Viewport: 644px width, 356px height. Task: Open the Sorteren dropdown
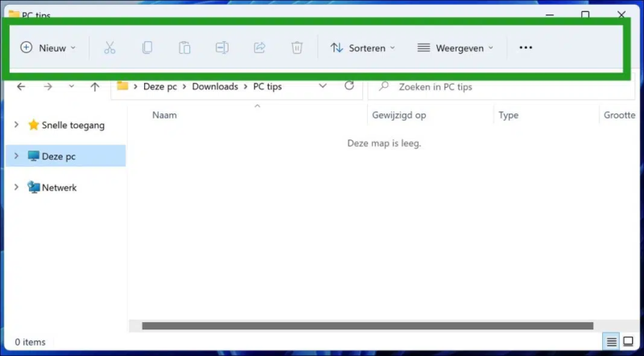coord(363,48)
